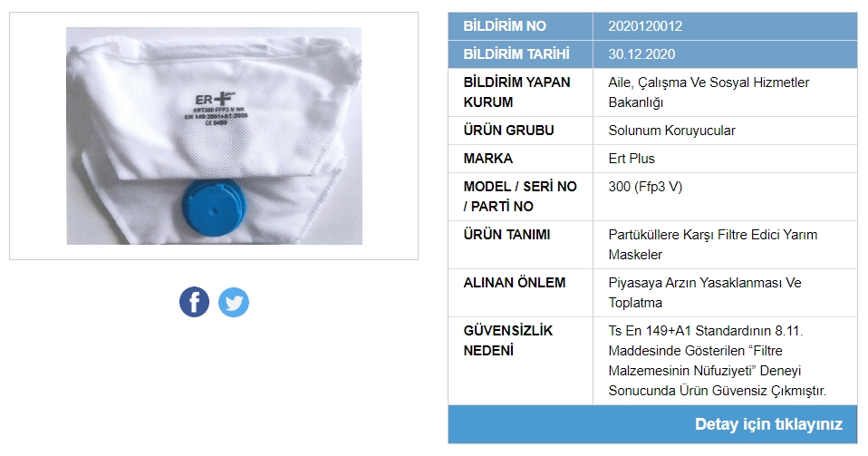Click the BİLDİRİM TARİHİ header cell
This screenshot has width=868, height=456.
(x=520, y=54)
